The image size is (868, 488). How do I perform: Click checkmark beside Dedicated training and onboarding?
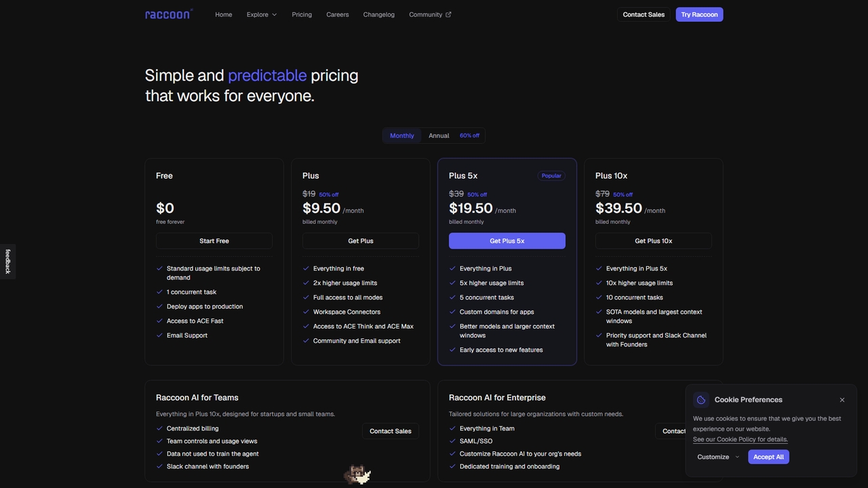pos(452,466)
